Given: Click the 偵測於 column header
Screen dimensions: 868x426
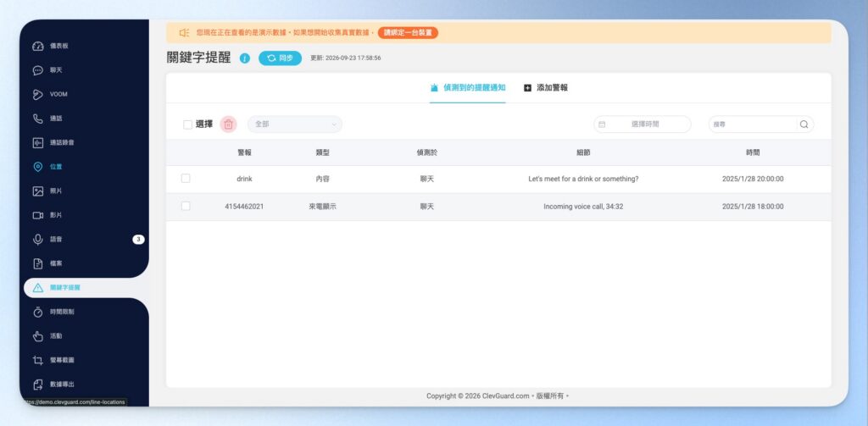Looking at the screenshot, I should (427, 152).
